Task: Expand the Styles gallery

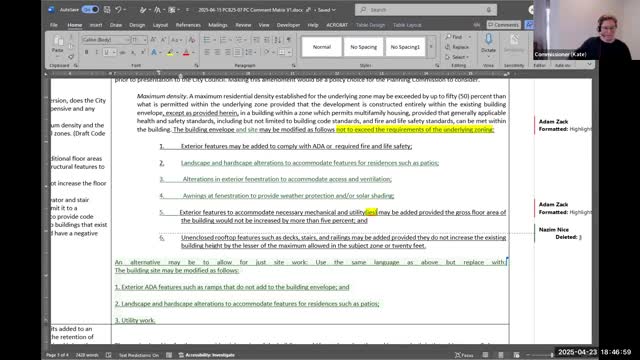Action: [431, 47]
